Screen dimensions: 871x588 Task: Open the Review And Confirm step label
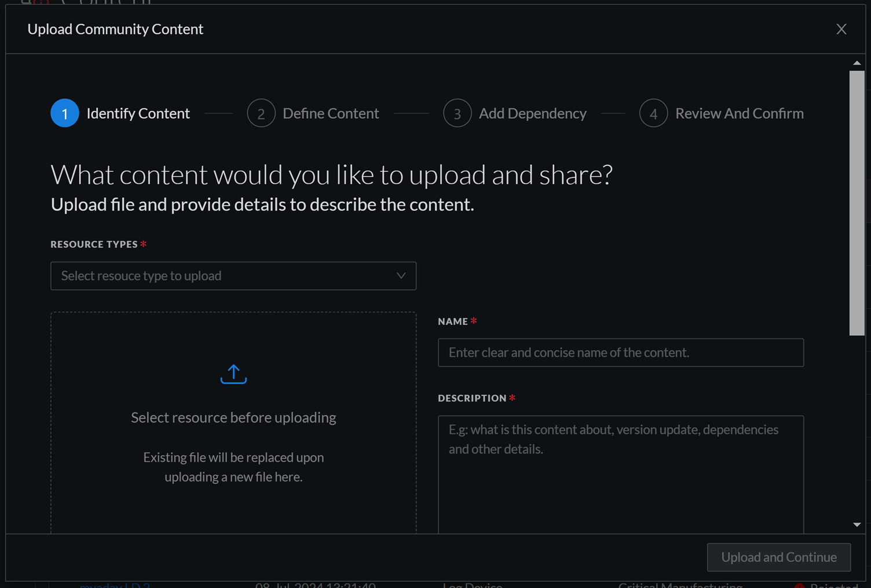(739, 113)
